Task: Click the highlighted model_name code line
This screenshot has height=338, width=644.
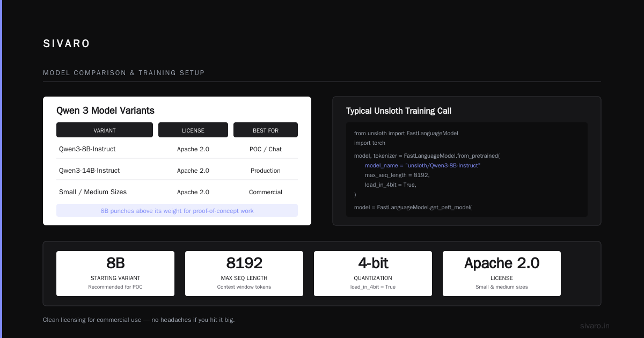Action: click(423, 165)
